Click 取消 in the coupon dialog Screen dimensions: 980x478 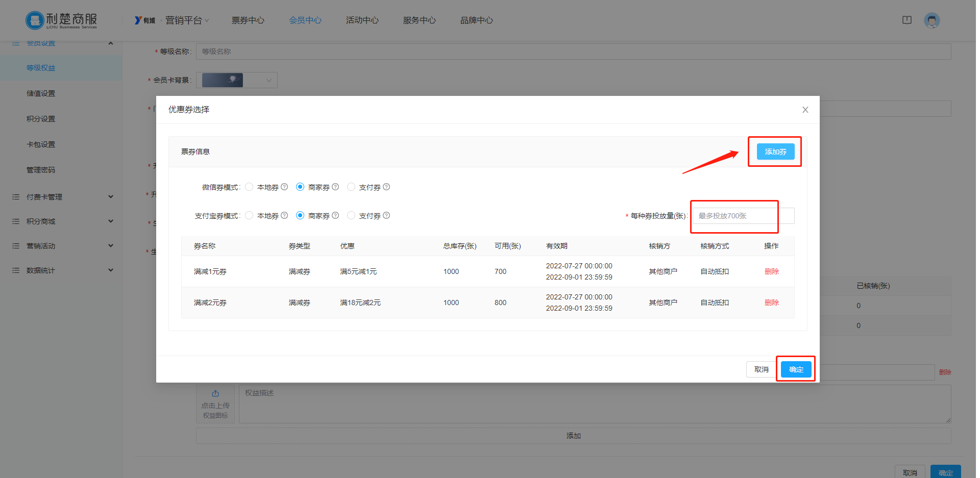click(x=761, y=369)
